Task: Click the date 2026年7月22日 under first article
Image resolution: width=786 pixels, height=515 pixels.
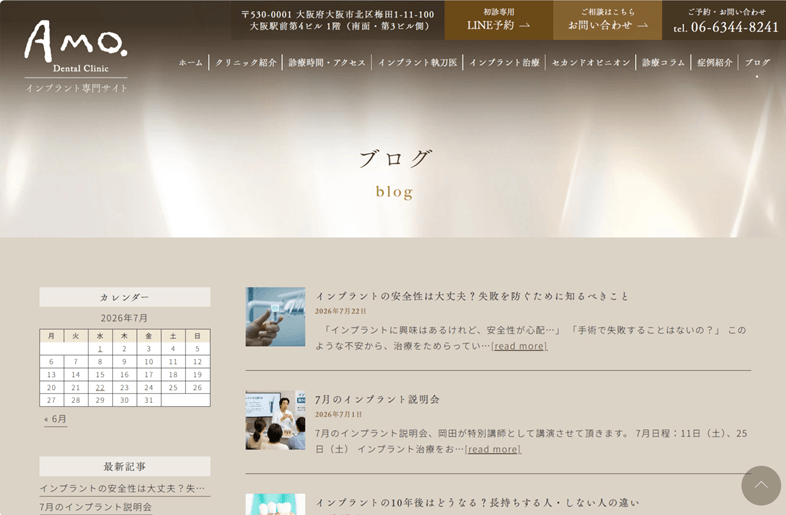Action: tap(341, 311)
